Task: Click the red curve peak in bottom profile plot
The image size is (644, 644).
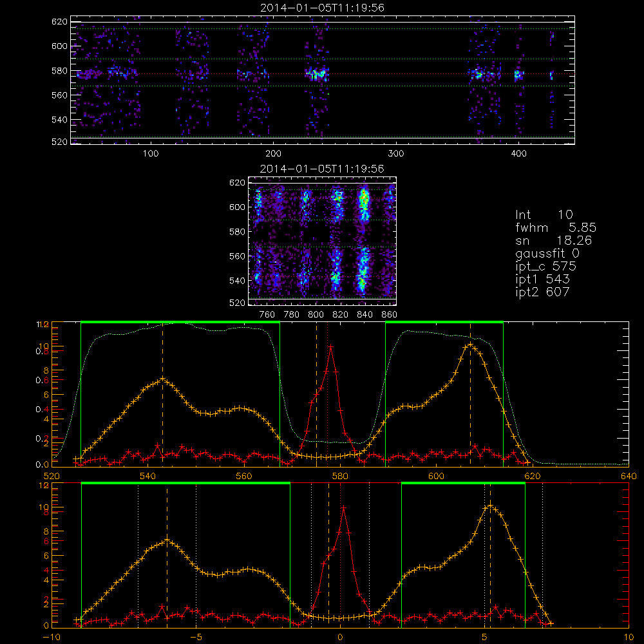Action: [343, 508]
